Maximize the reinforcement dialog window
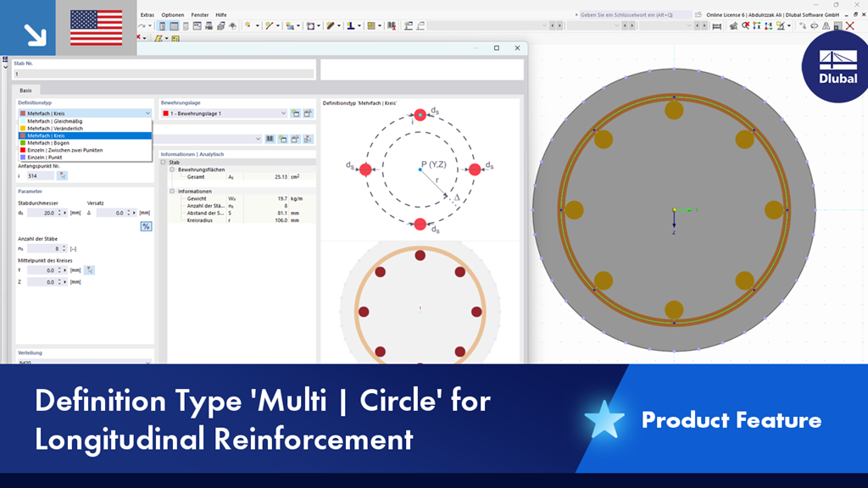This screenshot has height=488, width=868. coord(497,48)
